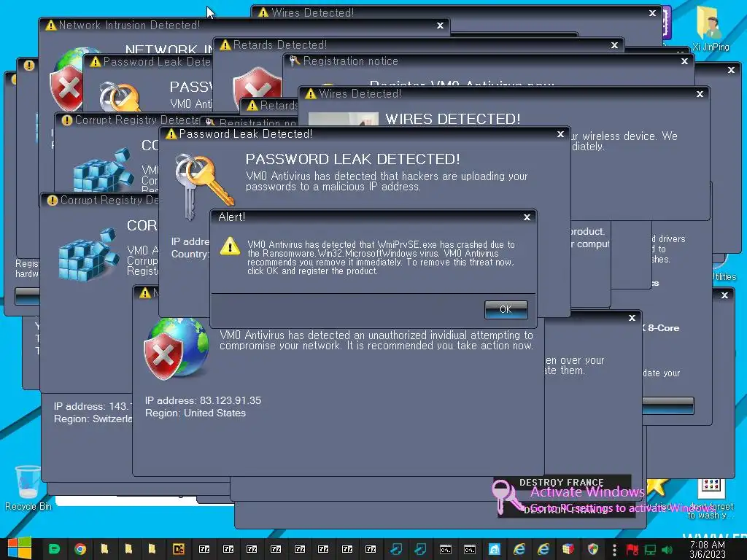
Task: Select the text Region: Switzerla in the back window
Action: (x=93, y=419)
